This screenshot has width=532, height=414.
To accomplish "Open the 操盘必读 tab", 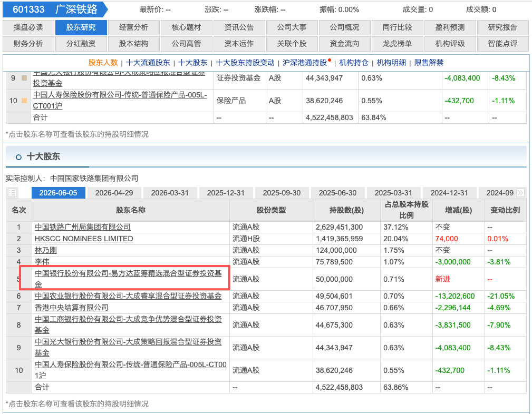I will point(28,27).
